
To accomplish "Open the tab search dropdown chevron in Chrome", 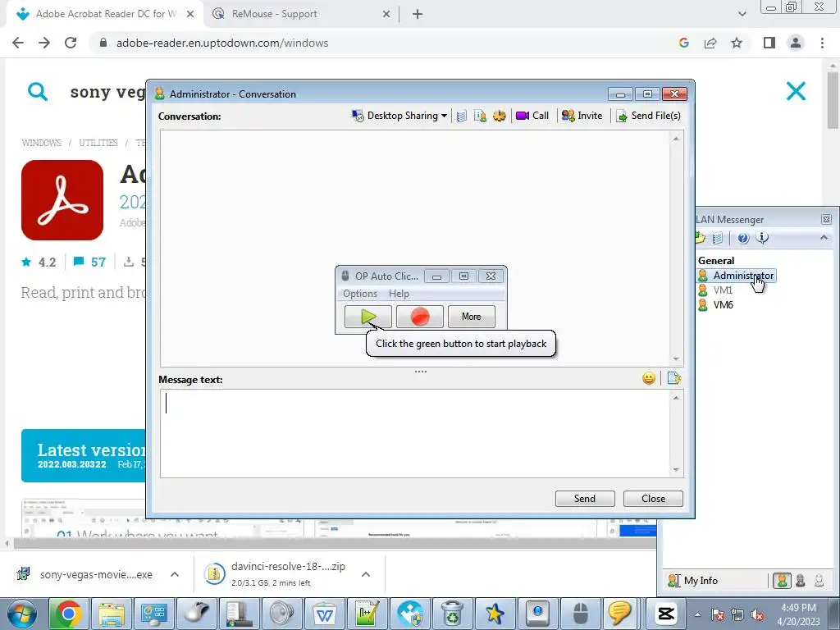I will pos(742,15).
